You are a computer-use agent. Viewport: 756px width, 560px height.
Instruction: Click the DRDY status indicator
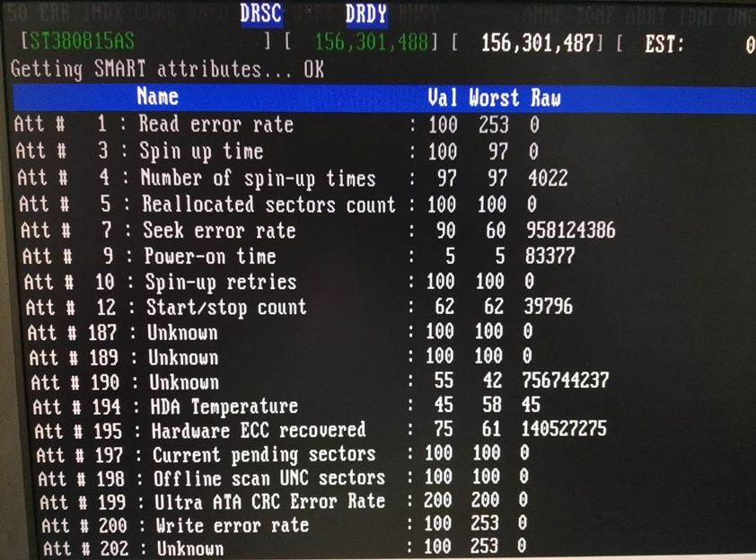point(366,13)
